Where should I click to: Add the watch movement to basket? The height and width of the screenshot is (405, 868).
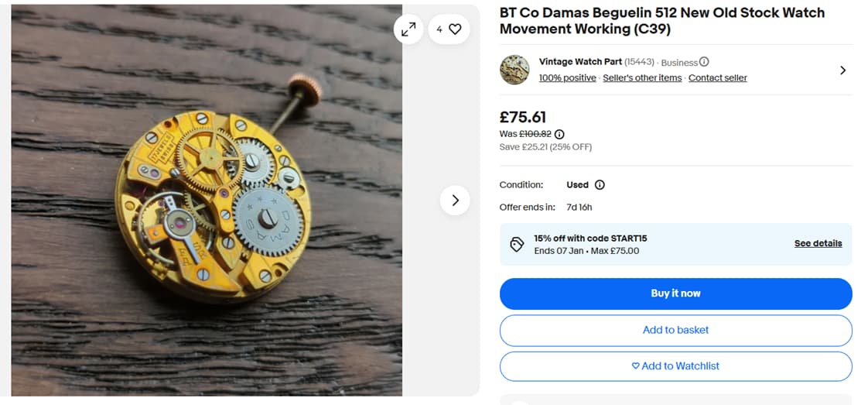(x=675, y=330)
